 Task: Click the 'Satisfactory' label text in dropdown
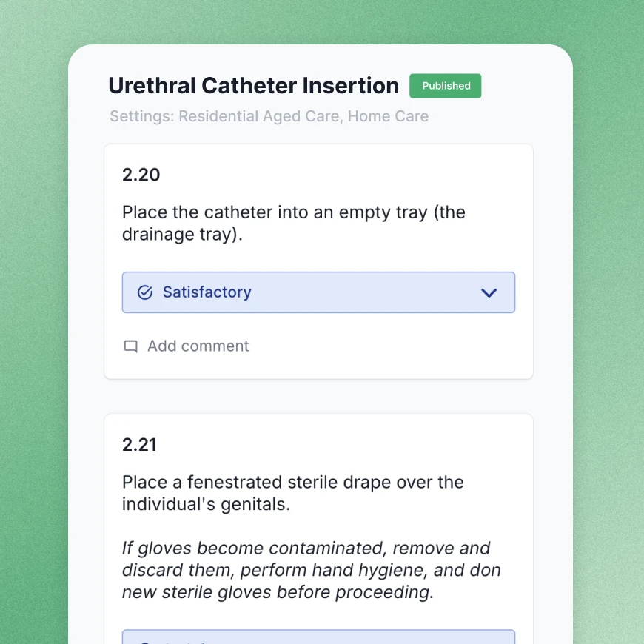[207, 292]
